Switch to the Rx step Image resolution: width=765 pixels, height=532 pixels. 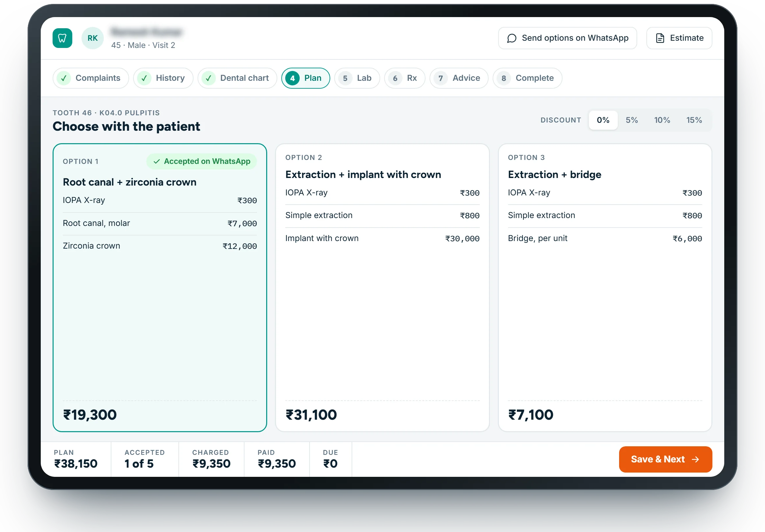point(405,78)
